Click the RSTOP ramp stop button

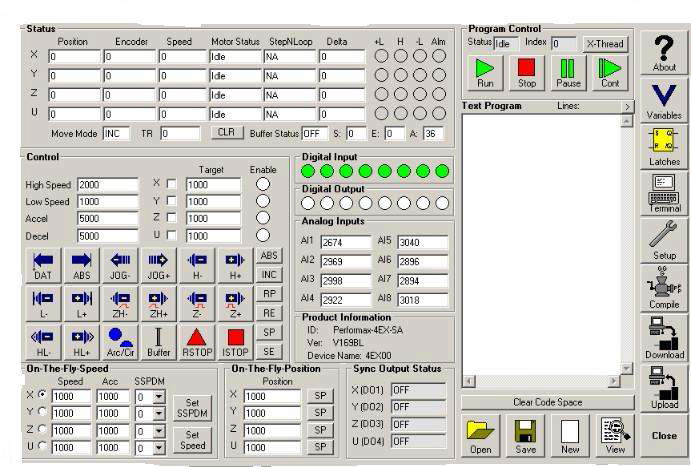click(x=197, y=342)
